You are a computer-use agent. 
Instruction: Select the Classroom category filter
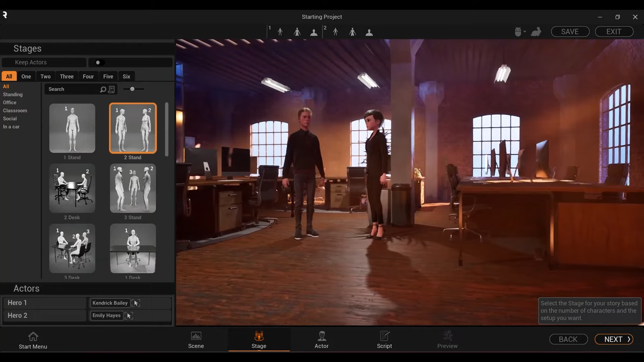tap(15, 110)
